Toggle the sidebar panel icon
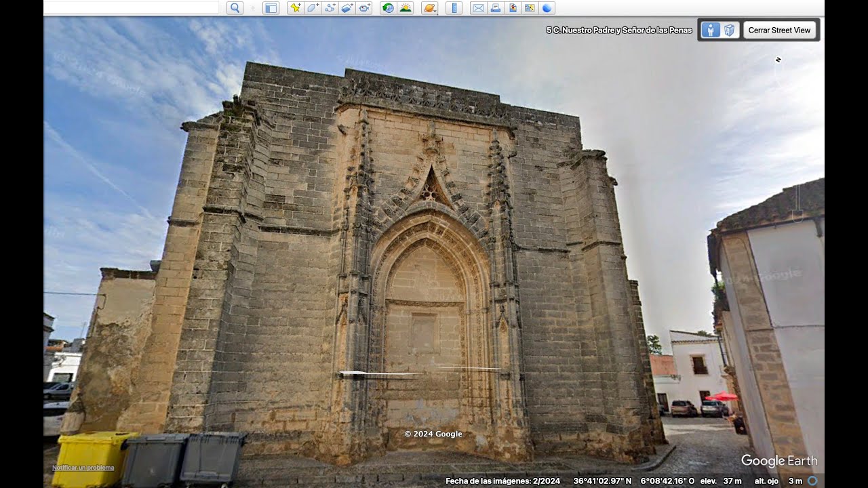 click(271, 8)
